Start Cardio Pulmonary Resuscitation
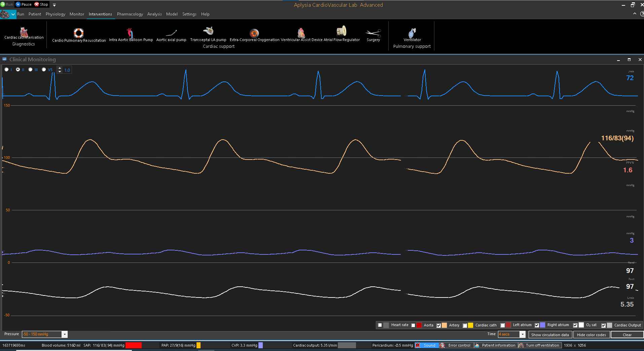The height and width of the screenshot is (351, 644). point(79,34)
